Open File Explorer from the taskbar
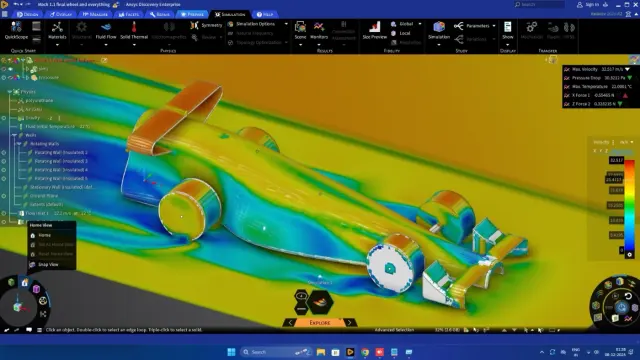 click(x=321, y=352)
